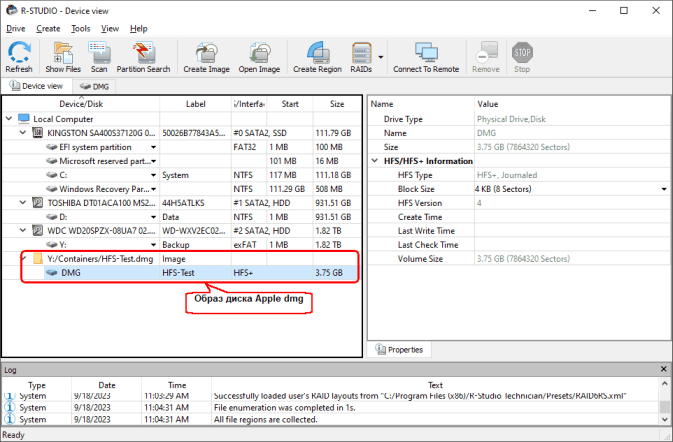Click the Local Computer monitor icon
Image resolution: width=673 pixels, height=442 pixels.
tap(24, 118)
